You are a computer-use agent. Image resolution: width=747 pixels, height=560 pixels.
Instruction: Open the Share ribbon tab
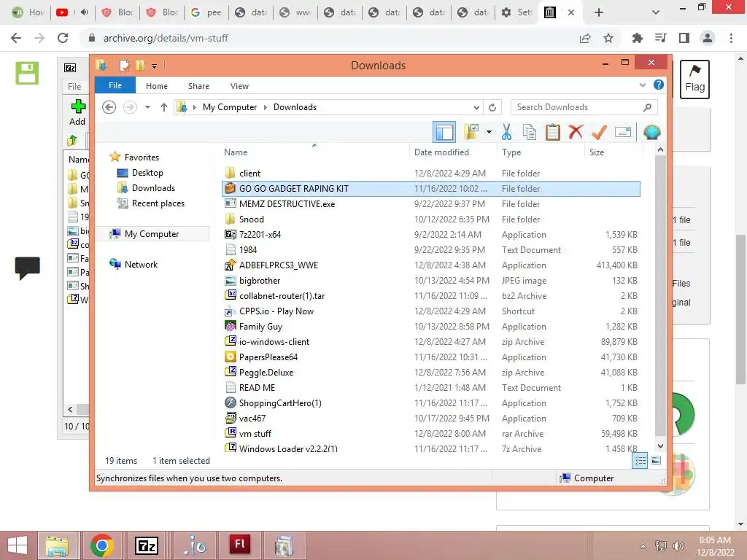(x=198, y=86)
